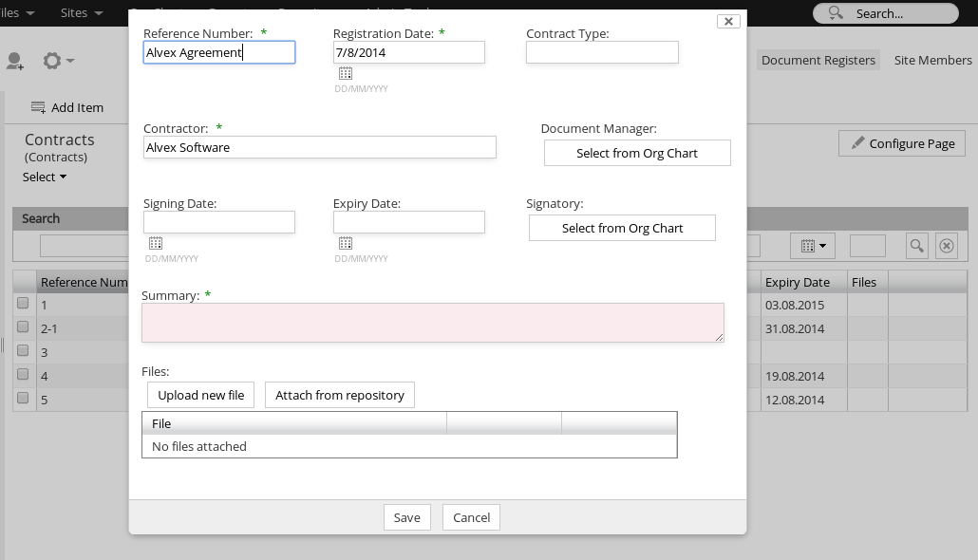Image resolution: width=978 pixels, height=560 pixels.
Task: Tick the checkbox for row 2-1
Action: click(x=23, y=327)
